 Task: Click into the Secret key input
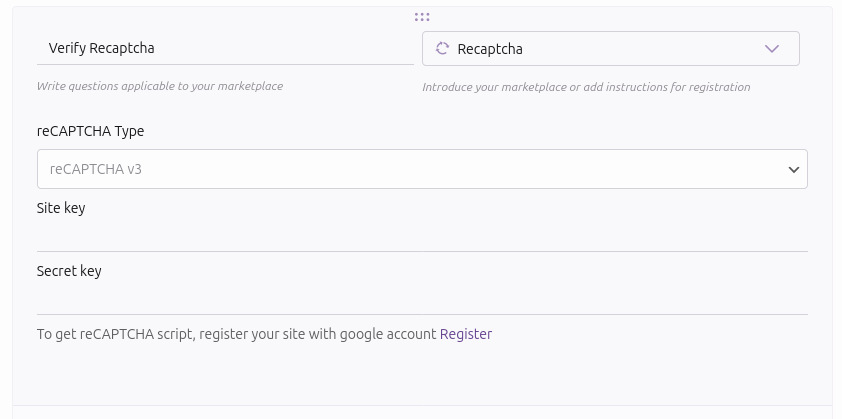point(422,300)
